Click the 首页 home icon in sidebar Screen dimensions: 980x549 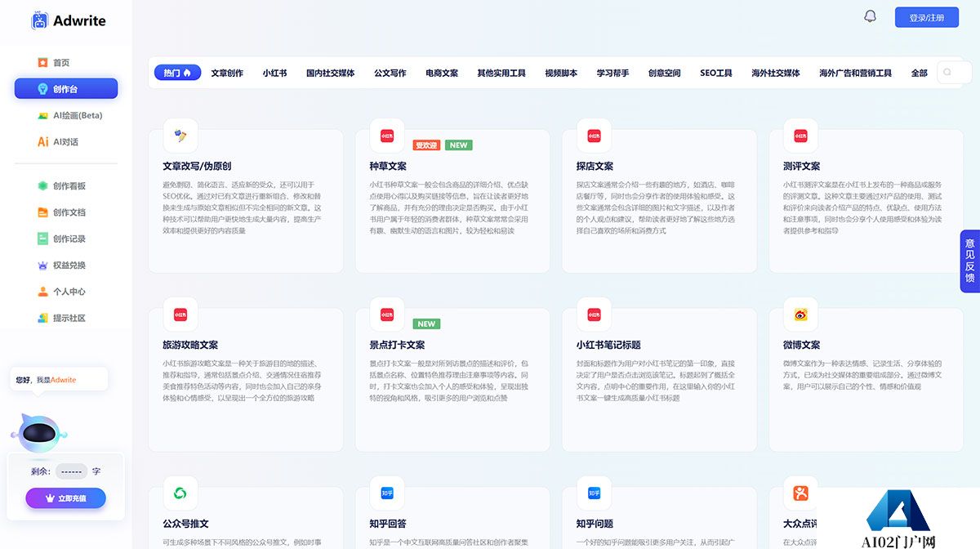point(42,62)
